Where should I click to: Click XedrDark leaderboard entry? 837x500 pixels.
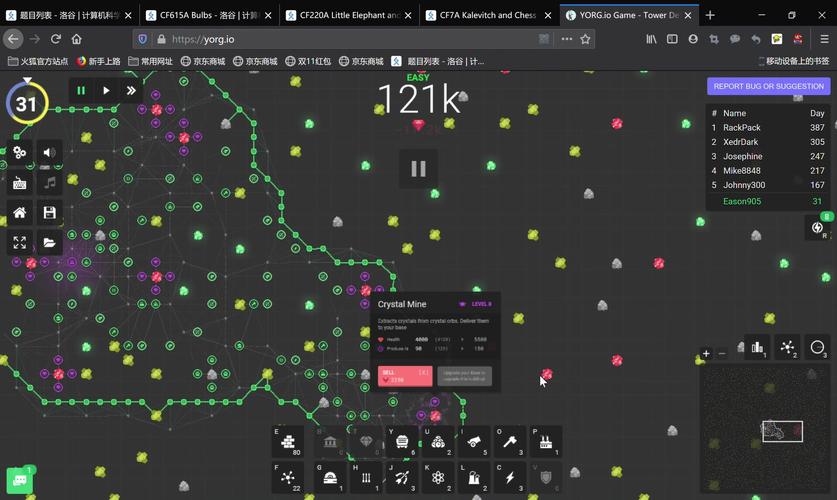[768, 142]
